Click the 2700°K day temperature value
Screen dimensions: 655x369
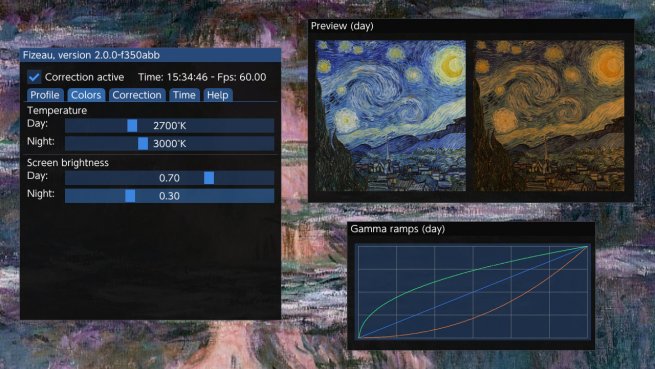tap(170, 126)
